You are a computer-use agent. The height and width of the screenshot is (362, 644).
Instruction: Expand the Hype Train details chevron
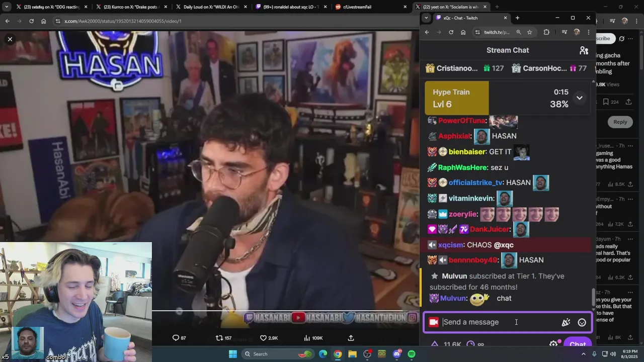click(x=579, y=98)
